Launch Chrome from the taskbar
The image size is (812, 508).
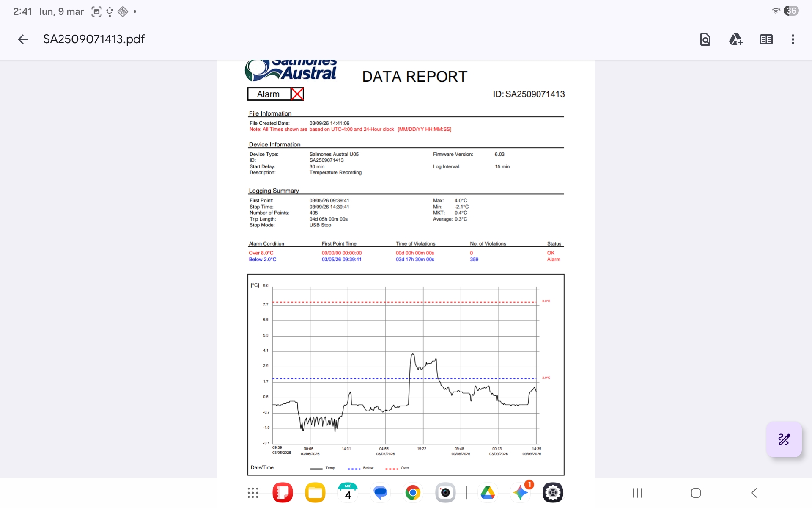413,493
